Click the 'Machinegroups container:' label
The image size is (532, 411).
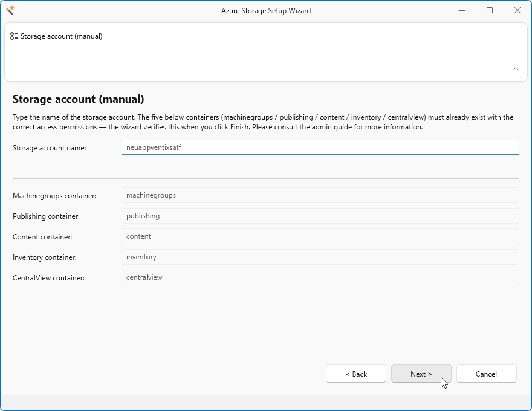54,196
